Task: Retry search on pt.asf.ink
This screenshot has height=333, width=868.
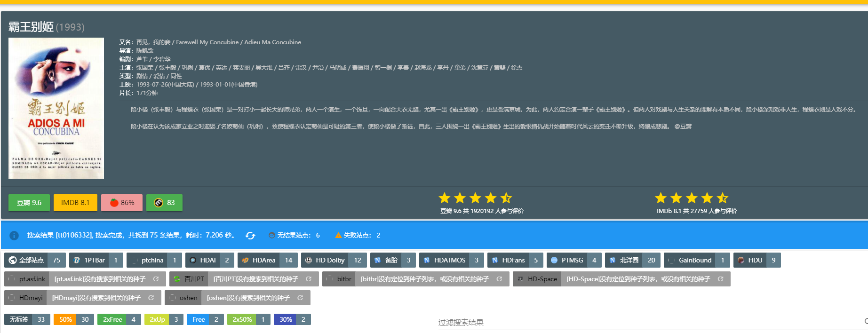Action: click(x=156, y=279)
